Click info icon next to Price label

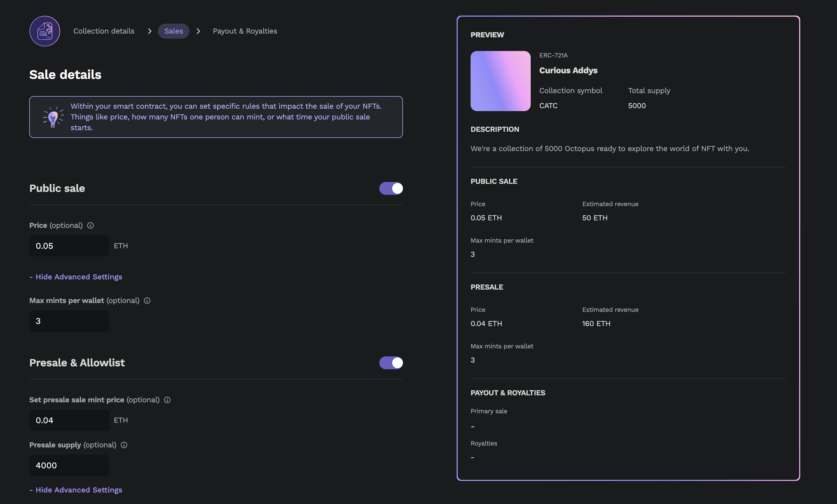tap(90, 225)
